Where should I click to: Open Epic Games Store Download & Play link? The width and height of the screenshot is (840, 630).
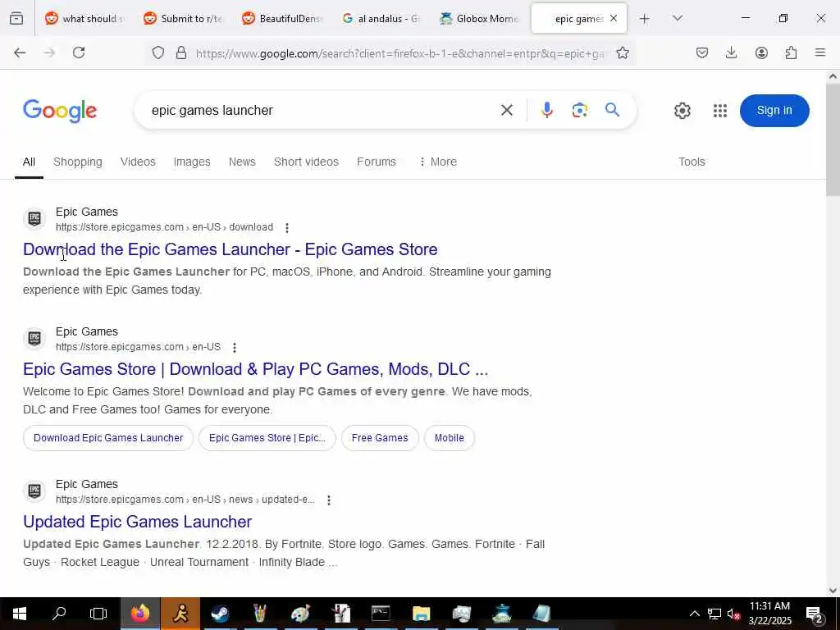(x=256, y=369)
